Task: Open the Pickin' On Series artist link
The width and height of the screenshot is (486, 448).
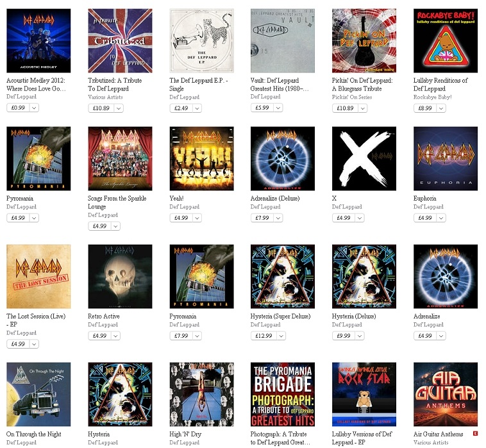Action: click(352, 97)
